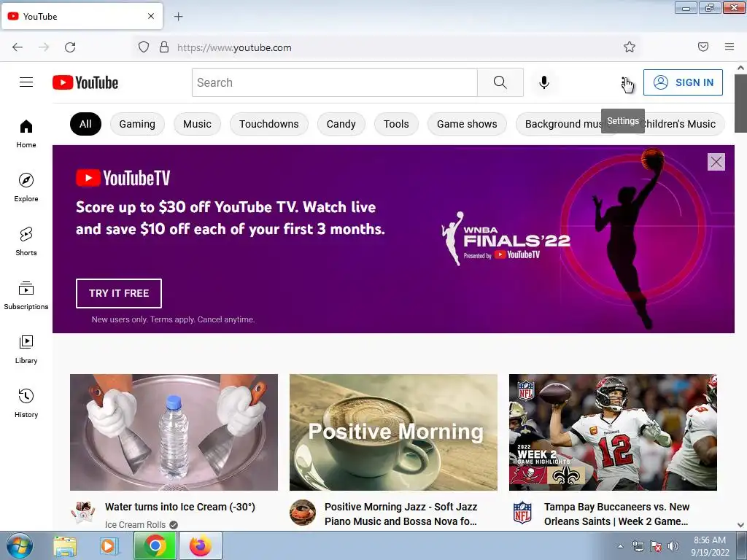Image resolution: width=747 pixels, height=560 pixels.
Task: Select the Game shows filter chip
Action: 467,124
